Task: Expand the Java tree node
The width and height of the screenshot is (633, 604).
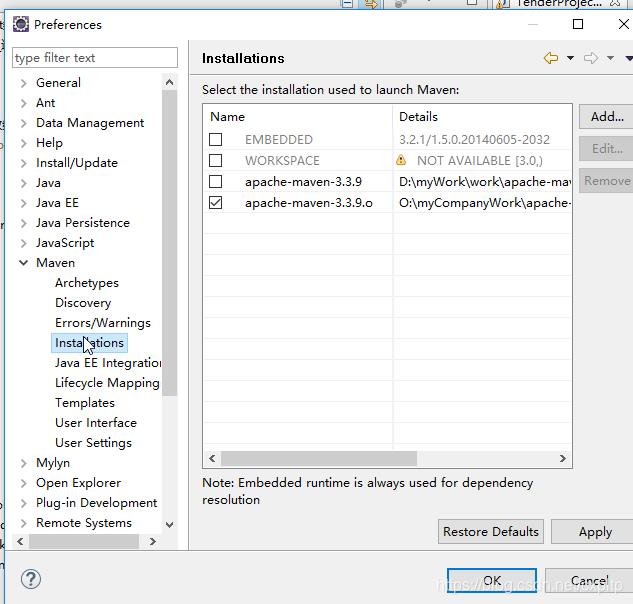Action: tap(24, 183)
